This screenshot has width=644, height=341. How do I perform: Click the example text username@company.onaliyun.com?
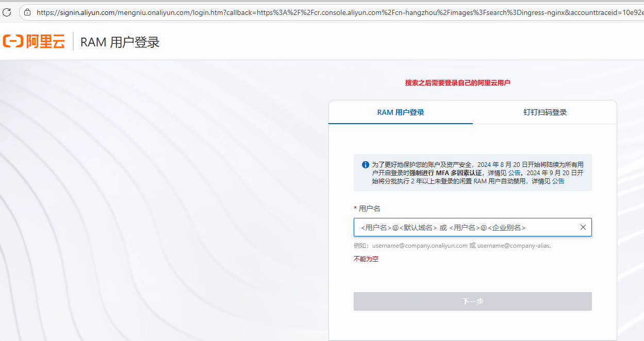[x=420, y=246]
